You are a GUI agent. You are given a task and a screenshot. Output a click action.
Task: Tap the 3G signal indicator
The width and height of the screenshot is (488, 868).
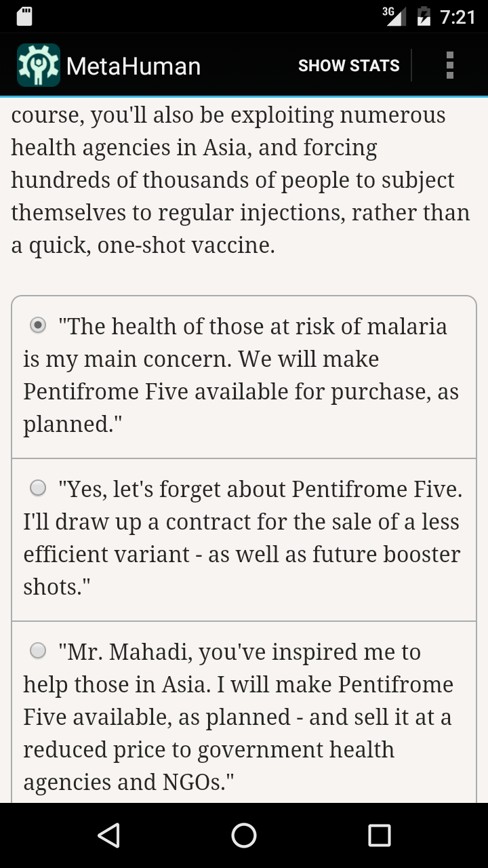394,16
